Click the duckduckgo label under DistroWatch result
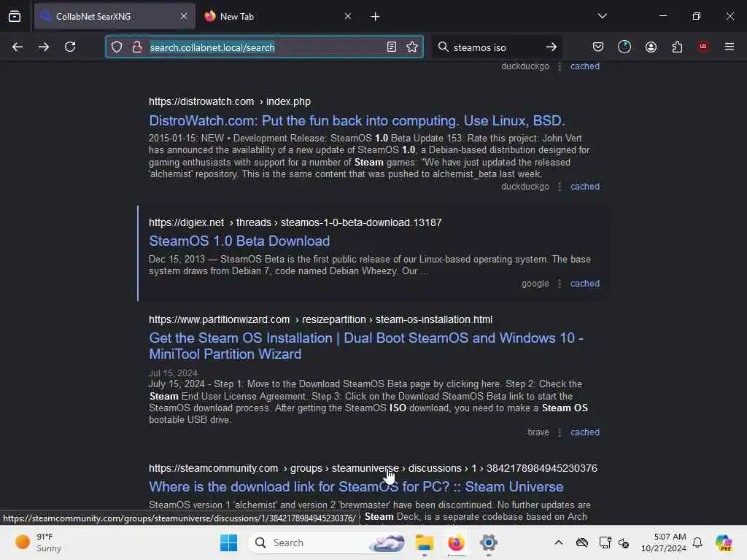747x560 pixels. 525,187
